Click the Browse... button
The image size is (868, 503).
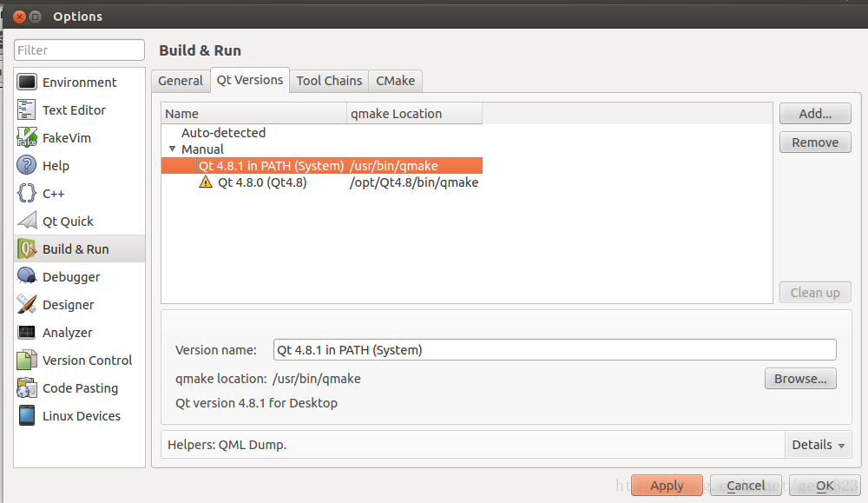(800, 379)
